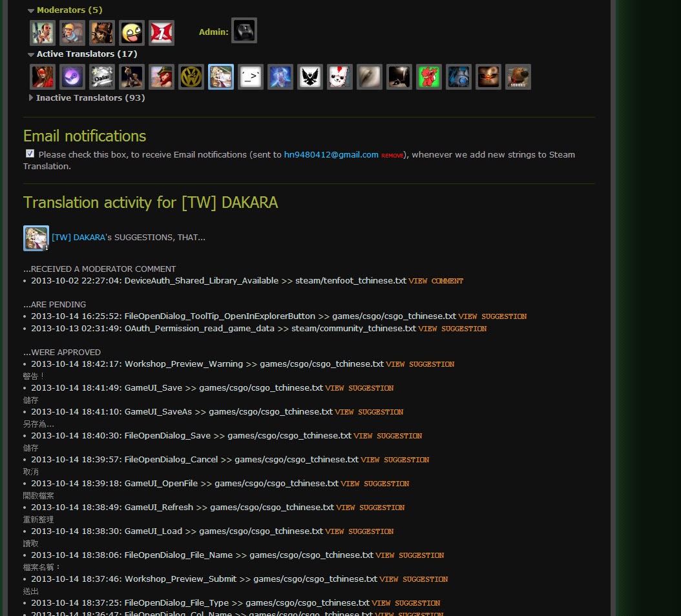Click the '檔案名稱：' translation text
681x616 pixels.
[42, 567]
